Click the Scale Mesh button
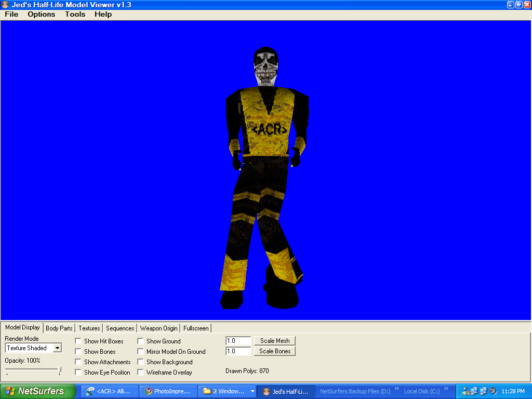The width and height of the screenshot is (532, 399). (275, 341)
